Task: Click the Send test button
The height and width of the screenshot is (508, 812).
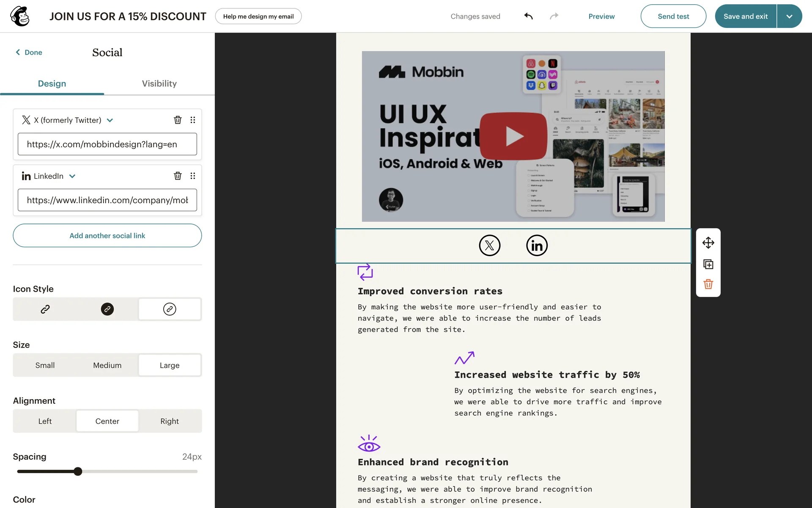Action: click(673, 16)
